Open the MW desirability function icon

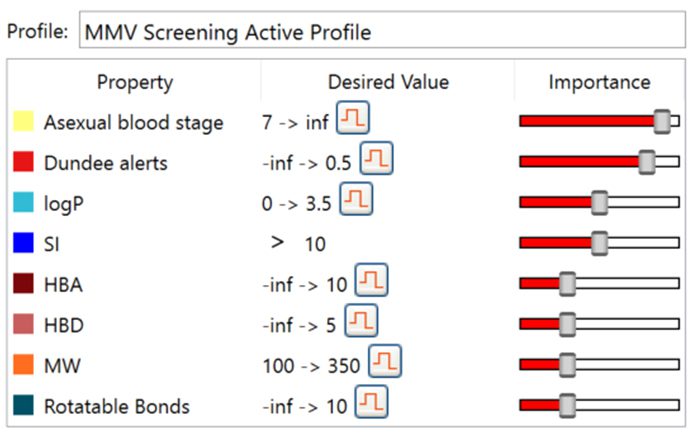(x=385, y=363)
